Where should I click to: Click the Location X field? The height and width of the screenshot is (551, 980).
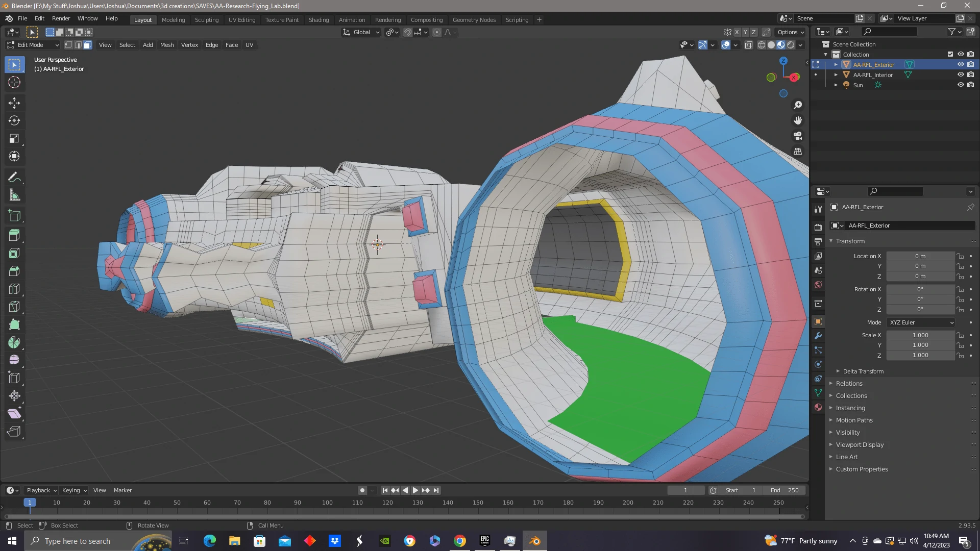(x=920, y=256)
